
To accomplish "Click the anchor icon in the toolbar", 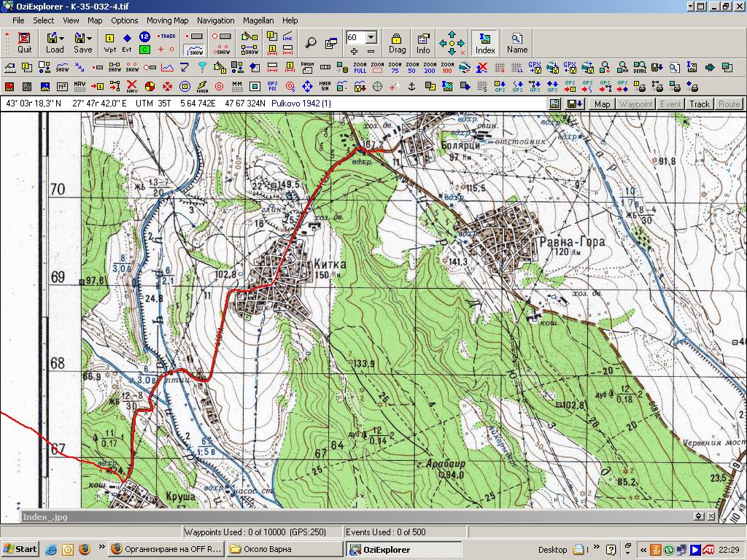I will 411,87.
